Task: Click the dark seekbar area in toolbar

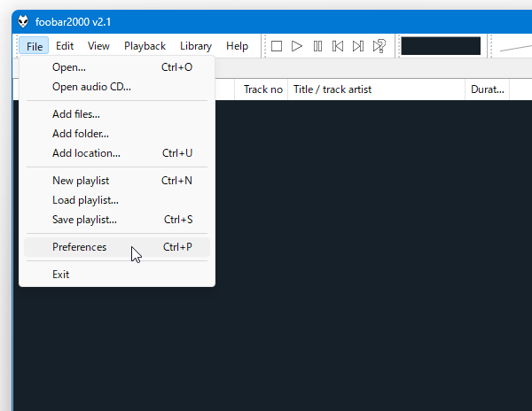Action: [441, 46]
